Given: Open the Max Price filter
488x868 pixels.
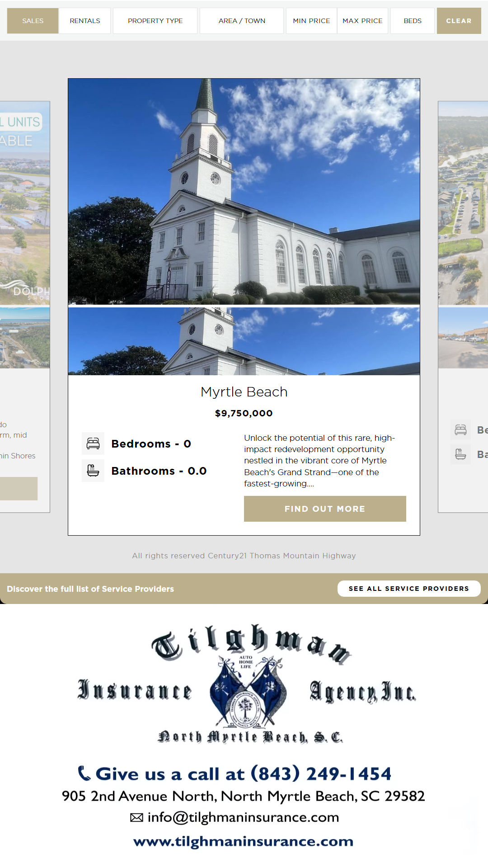Looking at the screenshot, I should [362, 21].
